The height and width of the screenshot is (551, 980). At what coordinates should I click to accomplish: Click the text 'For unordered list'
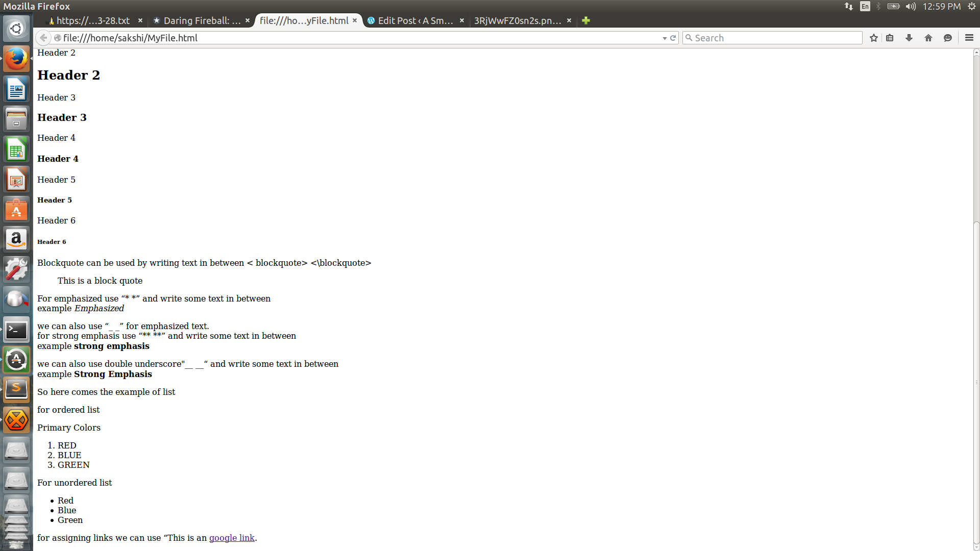[x=75, y=483]
